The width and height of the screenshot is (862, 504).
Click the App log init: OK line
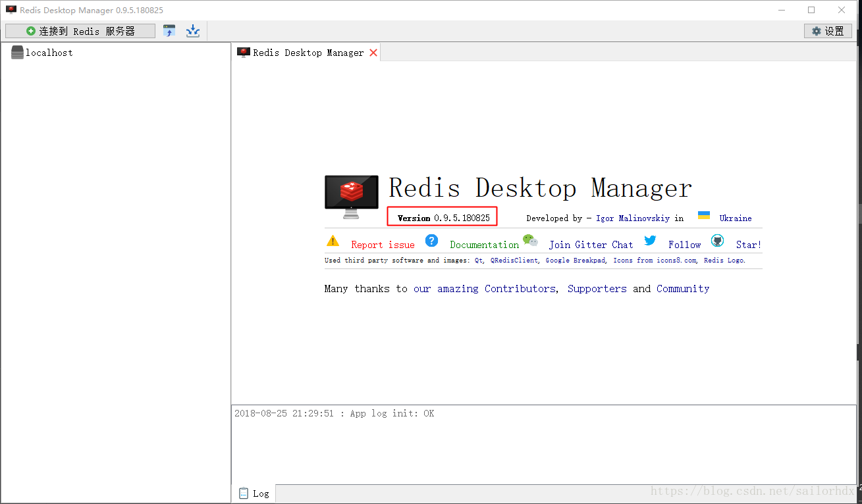click(x=334, y=414)
